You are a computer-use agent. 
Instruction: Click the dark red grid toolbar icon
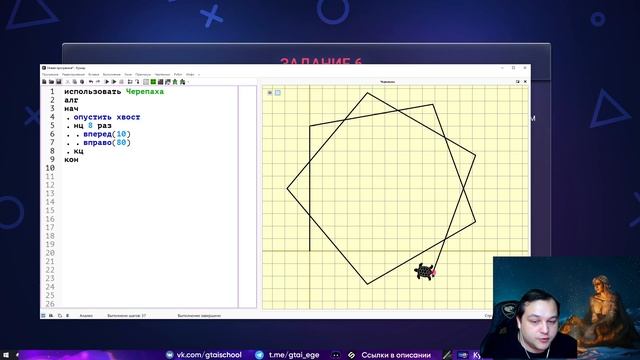pyautogui.click(x=160, y=82)
